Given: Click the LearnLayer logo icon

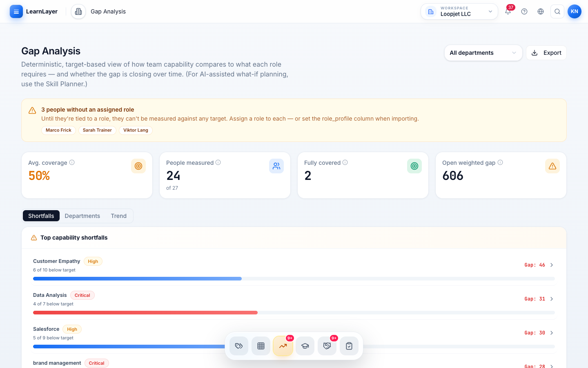Looking at the screenshot, I should coord(16,11).
